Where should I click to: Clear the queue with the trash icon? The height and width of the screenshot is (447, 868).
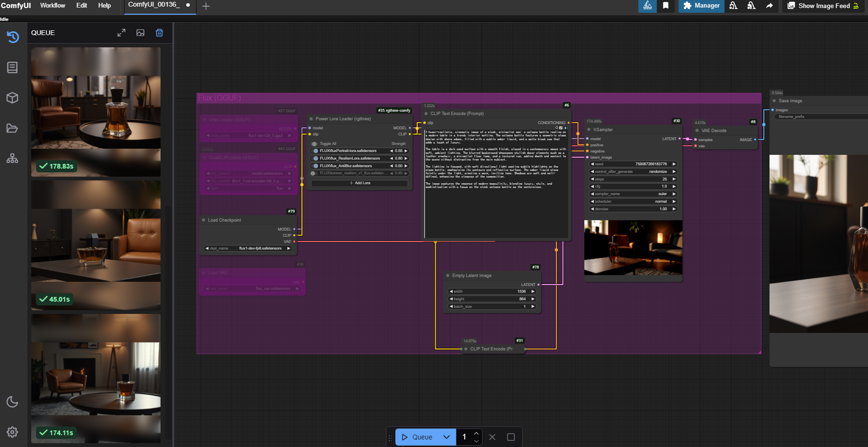[x=160, y=33]
